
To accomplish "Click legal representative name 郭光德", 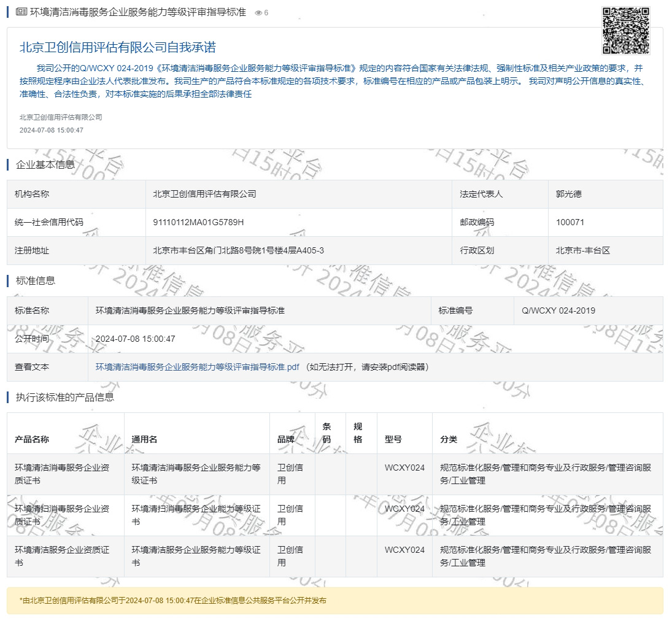I will coord(569,194).
